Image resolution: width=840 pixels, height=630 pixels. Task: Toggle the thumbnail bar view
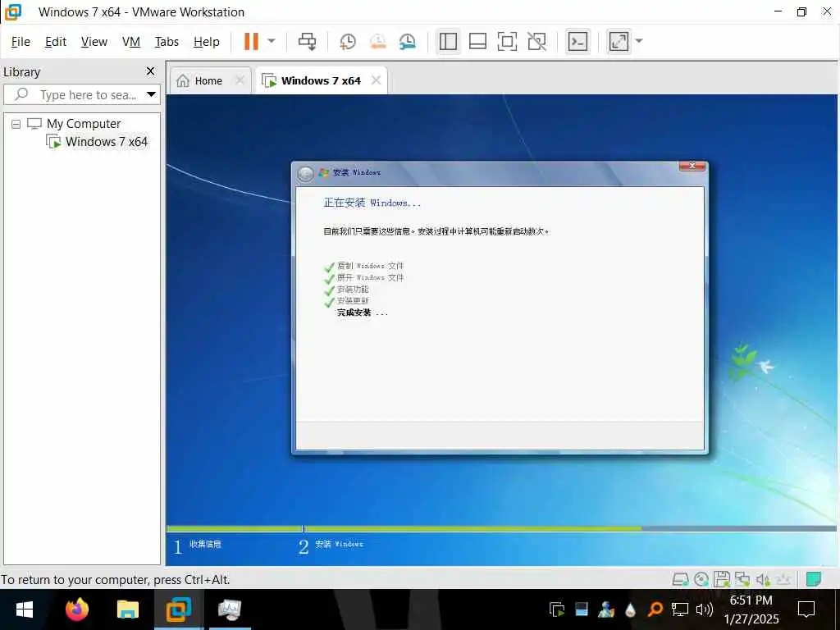click(x=477, y=41)
